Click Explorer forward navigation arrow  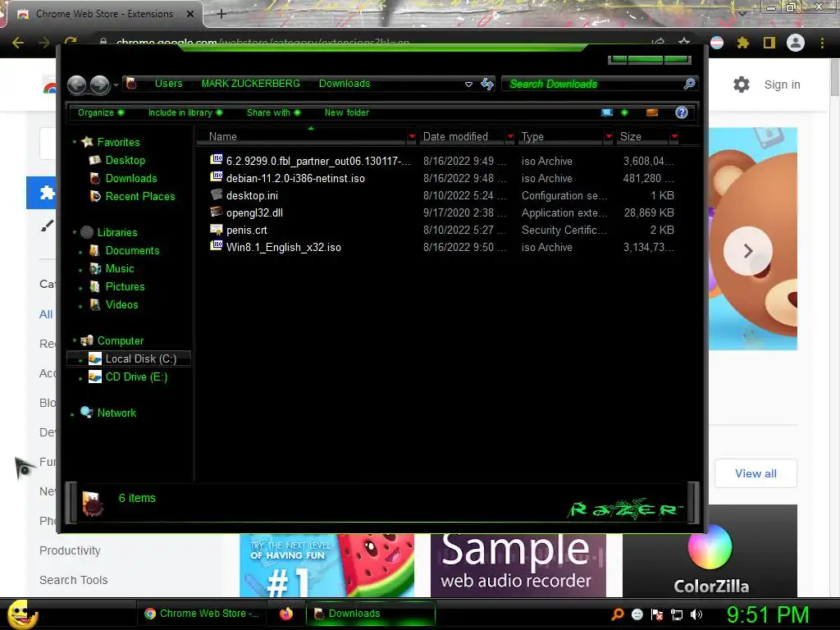pos(99,84)
